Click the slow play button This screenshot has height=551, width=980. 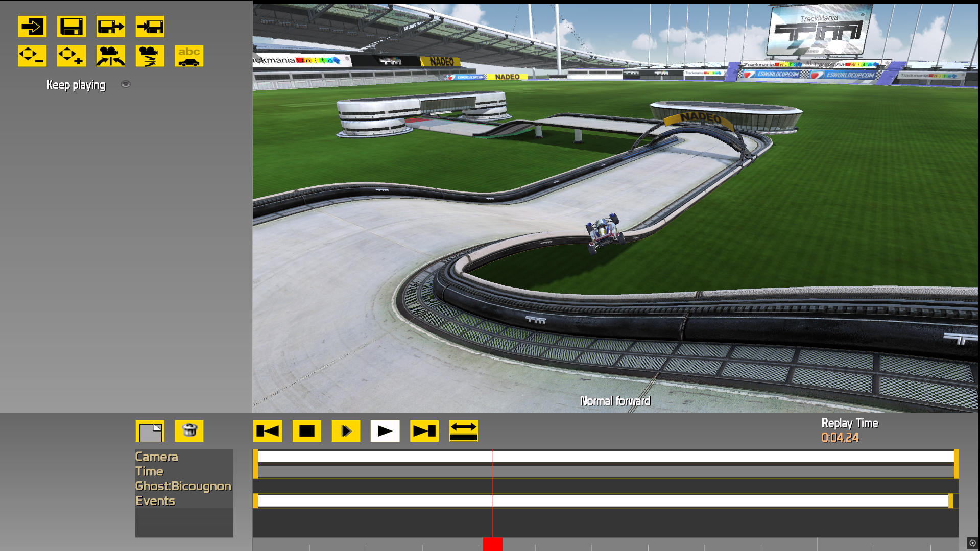pos(346,431)
